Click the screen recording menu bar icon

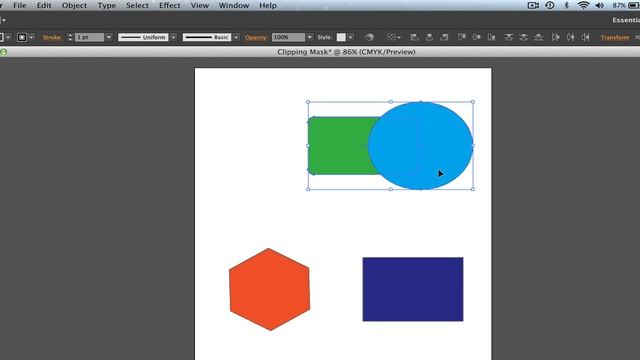pyautogui.click(x=533, y=5)
